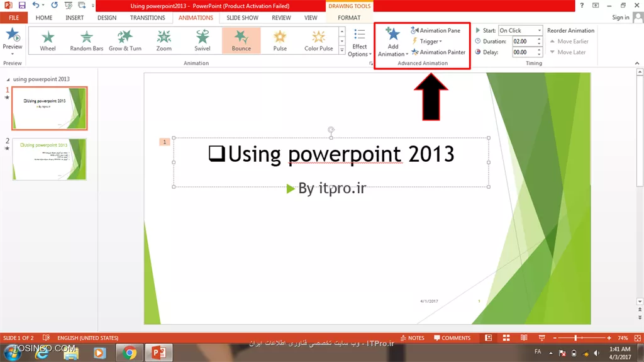Viewport: 644px width, 362px height.
Task: Select slide 2 thumbnail
Action: tap(49, 159)
